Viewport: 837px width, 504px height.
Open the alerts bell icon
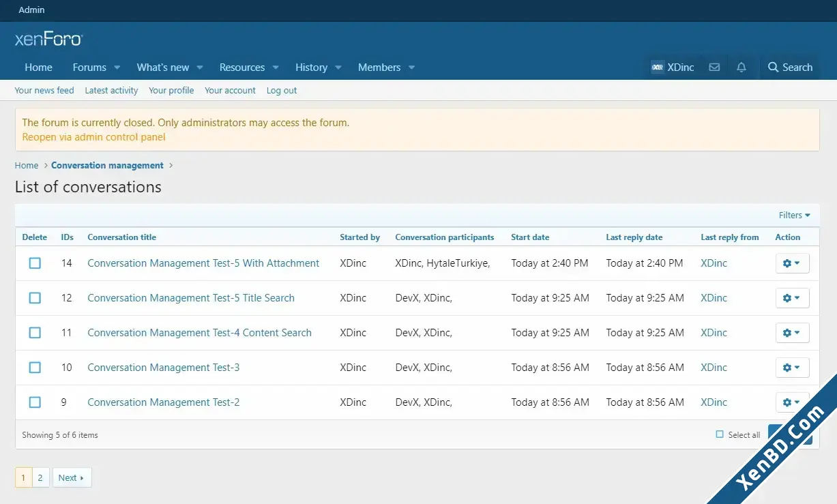click(x=741, y=68)
